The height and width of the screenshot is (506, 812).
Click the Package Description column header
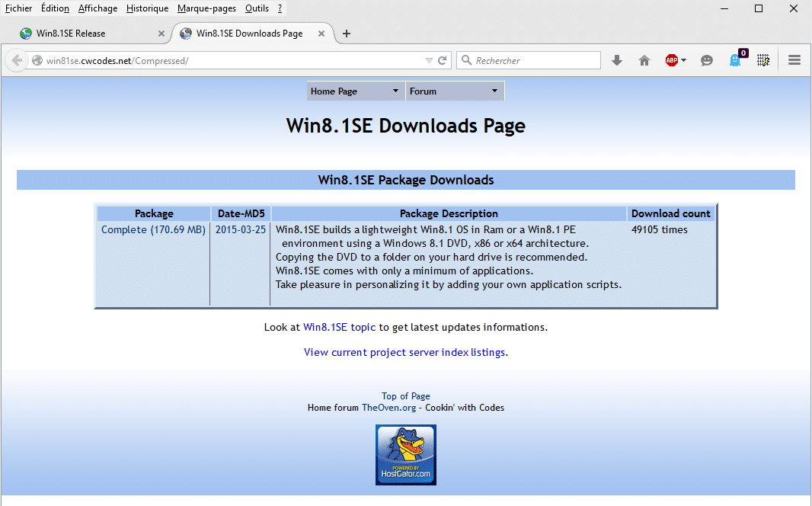pos(449,213)
